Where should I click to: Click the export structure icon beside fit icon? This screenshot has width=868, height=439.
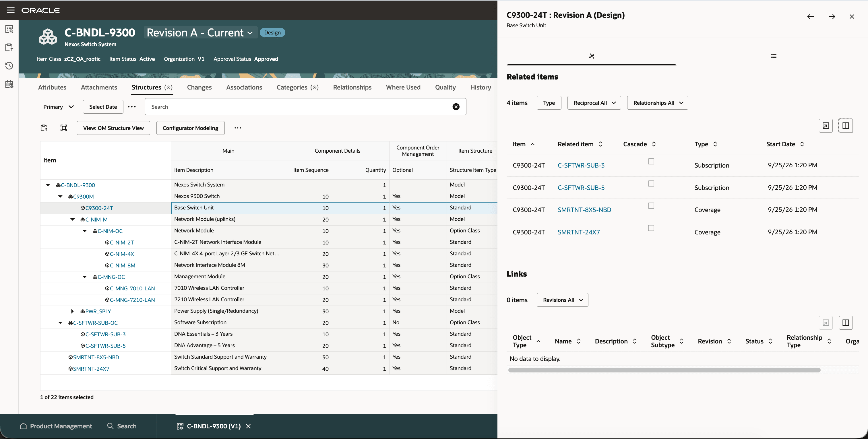44,128
